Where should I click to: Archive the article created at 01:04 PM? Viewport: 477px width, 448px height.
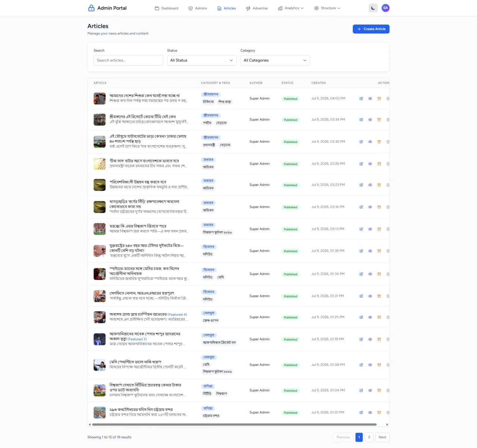379,391
